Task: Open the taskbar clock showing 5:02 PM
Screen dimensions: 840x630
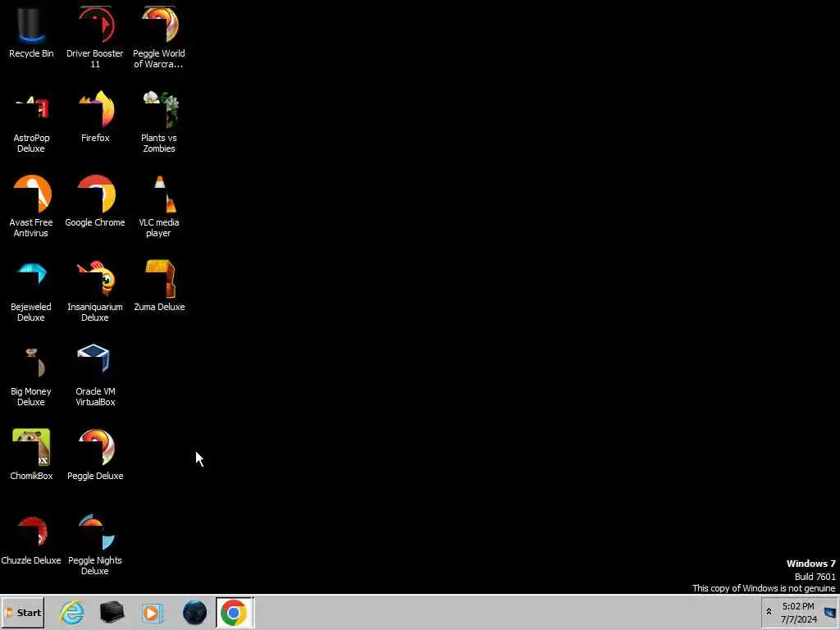Action: (x=798, y=613)
